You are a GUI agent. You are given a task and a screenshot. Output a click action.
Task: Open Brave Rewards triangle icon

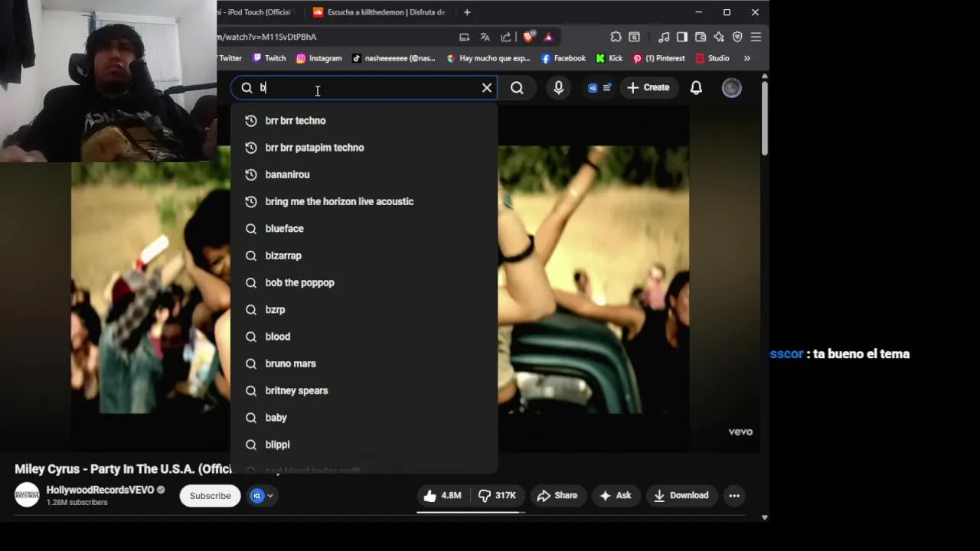click(x=548, y=37)
